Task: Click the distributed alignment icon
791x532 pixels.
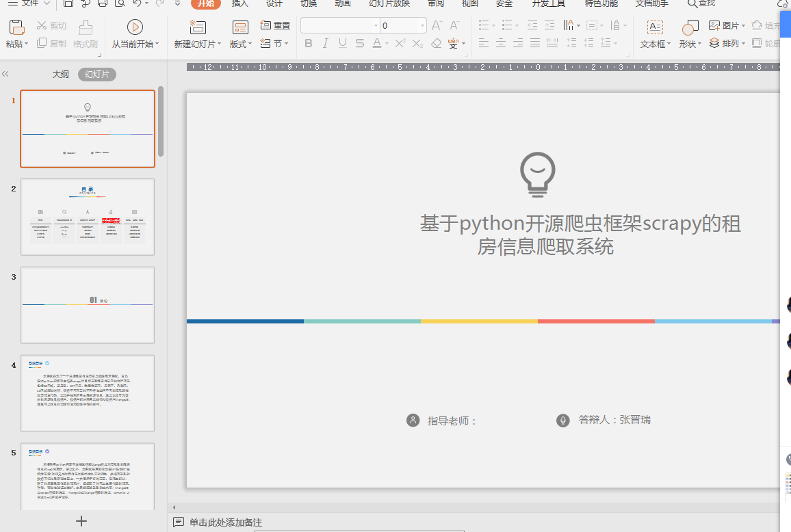Action: click(552, 43)
